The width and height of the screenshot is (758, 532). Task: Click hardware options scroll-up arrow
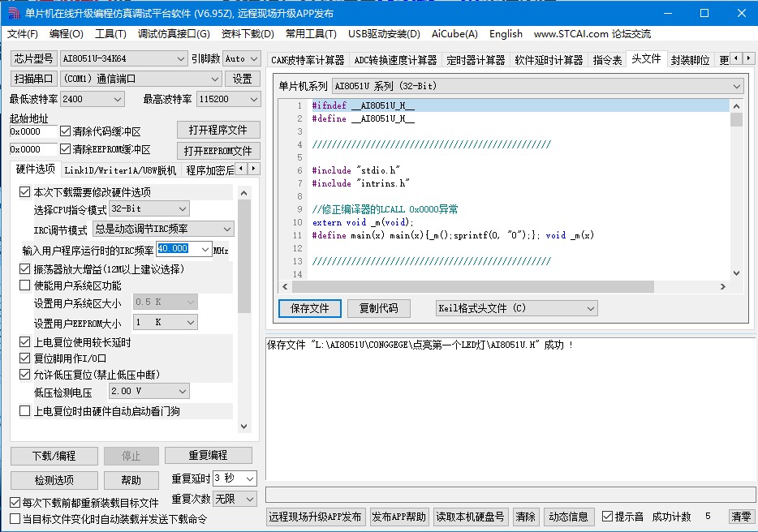click(x=244, y=193)
